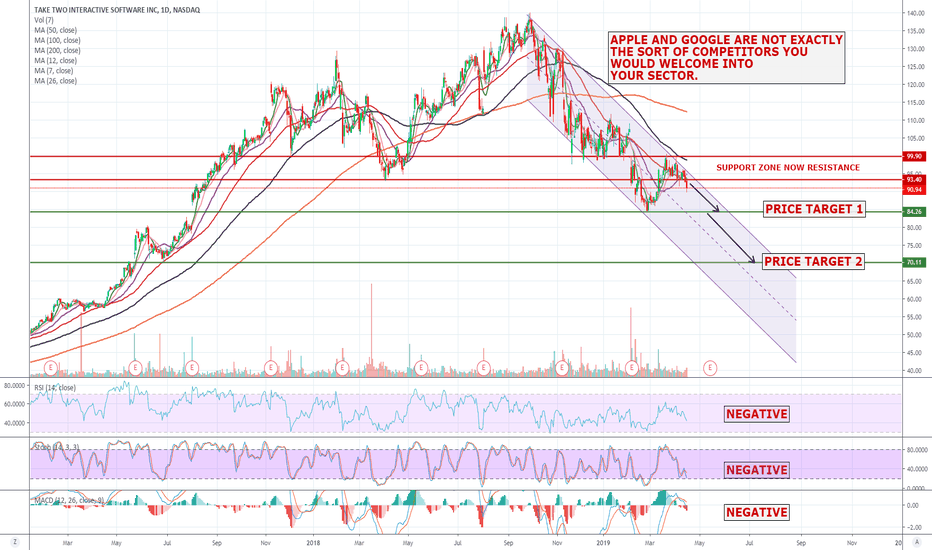This screenshot has height=550, width=932.
Task: Toggle the auto-scale A button at bottom-right
Action: (917, 542)
